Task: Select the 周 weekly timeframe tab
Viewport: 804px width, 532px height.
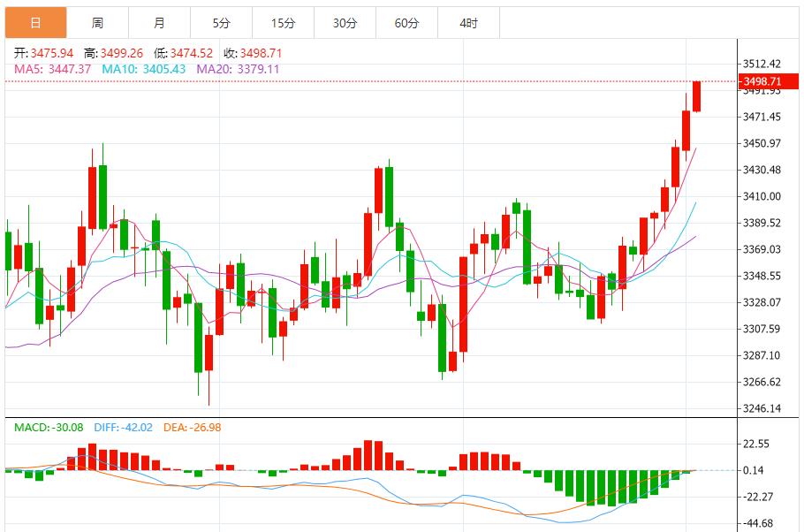Action: pos(97,23)
